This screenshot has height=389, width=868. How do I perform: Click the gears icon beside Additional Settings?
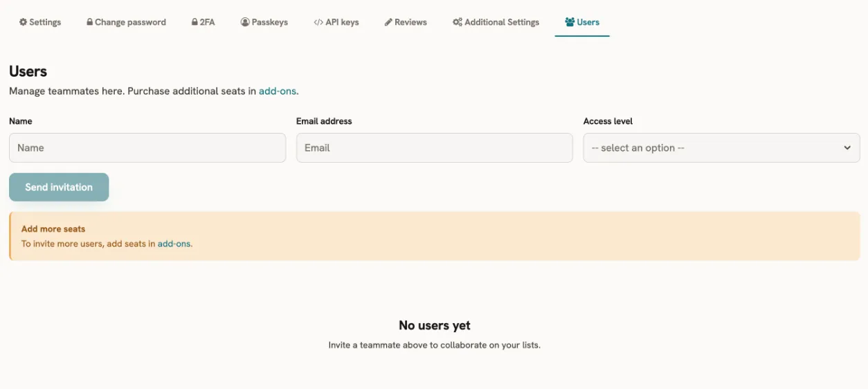458,22
